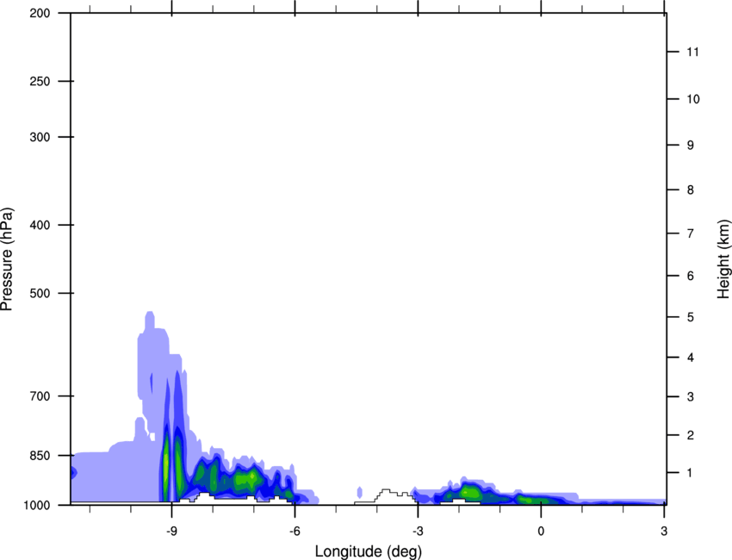Select the 850 pressure tick label
Viewport: 732px width, 560px height.
[40, 456]
